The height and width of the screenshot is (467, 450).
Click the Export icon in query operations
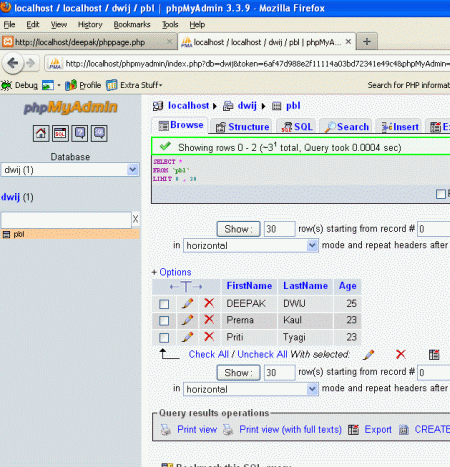pyautogui.click(x=353, y=430)
